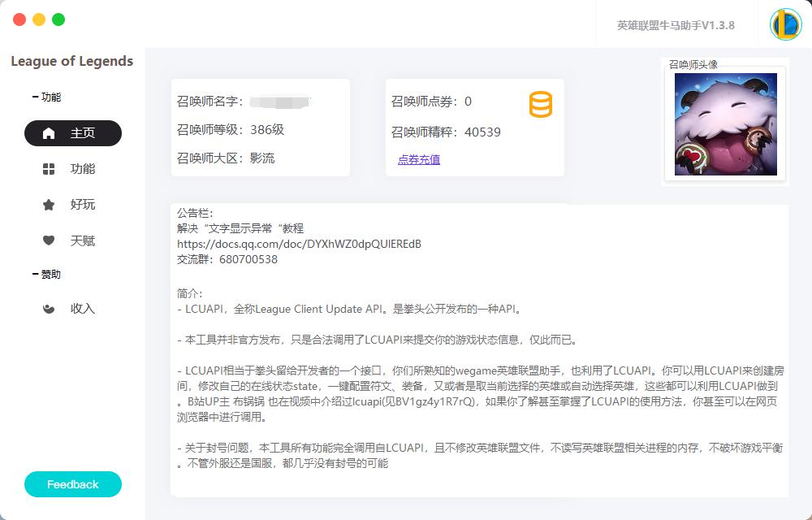Click the 英雄联盟牛马助手V1.3.8 title text
The width and height of the screenshot is (812, 520).
675,24
